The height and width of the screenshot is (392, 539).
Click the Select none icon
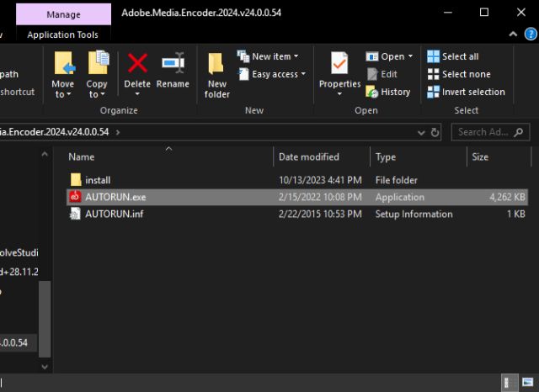click(433, 74)
